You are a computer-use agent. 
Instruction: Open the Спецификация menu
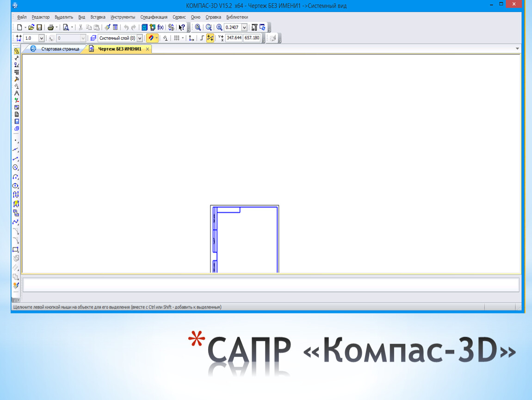point(154,17)
